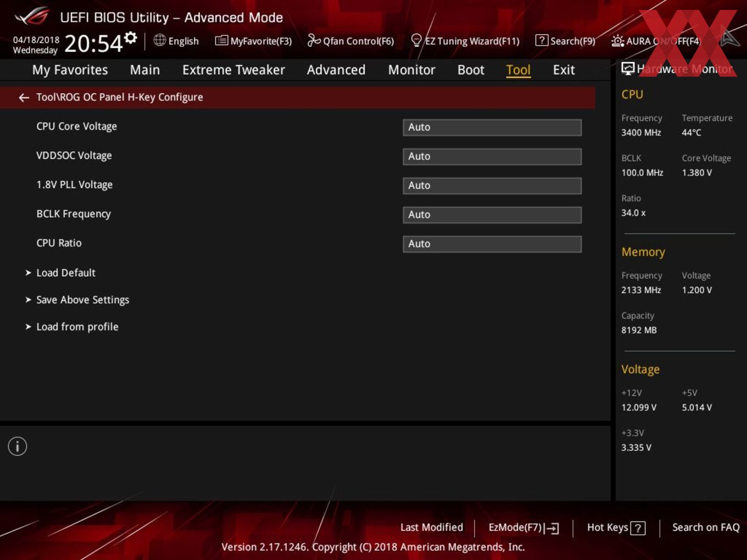Click the settings gear next to the clock

(x=130, y=37)
